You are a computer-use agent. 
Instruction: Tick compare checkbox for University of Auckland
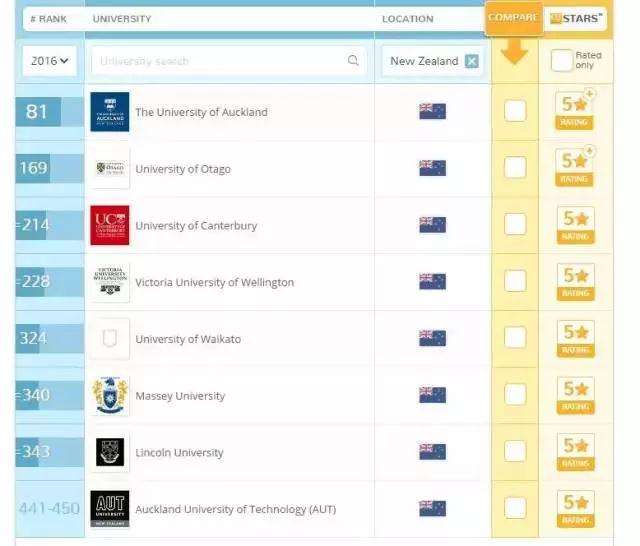(x=515, y=111)
